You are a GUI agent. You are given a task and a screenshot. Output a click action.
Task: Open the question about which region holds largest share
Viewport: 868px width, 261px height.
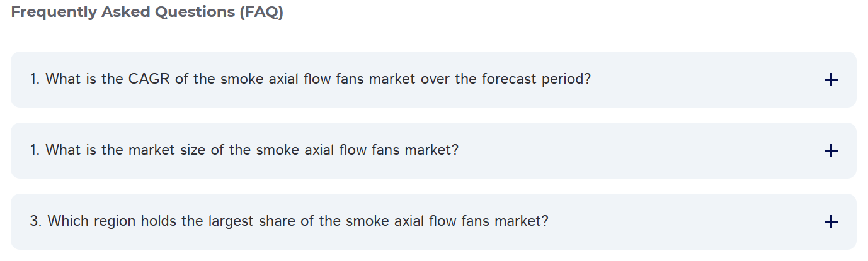click(x=289, y=222)
